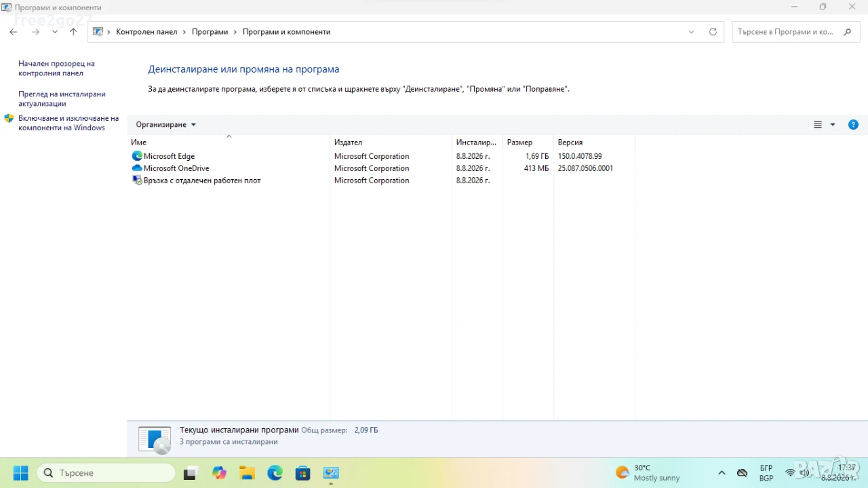Open 'Включване и изключване на компоненти на Windows'
Viewport: 868px width, 488px height.
pos(68,123)
